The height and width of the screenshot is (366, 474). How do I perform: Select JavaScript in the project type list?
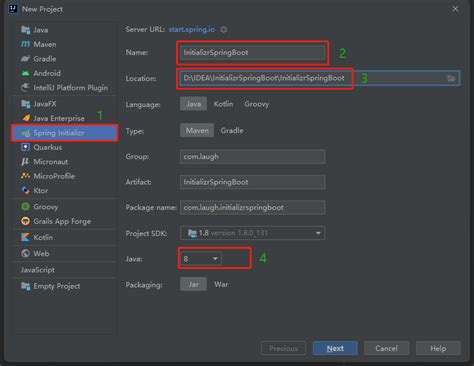pos(64,270)
